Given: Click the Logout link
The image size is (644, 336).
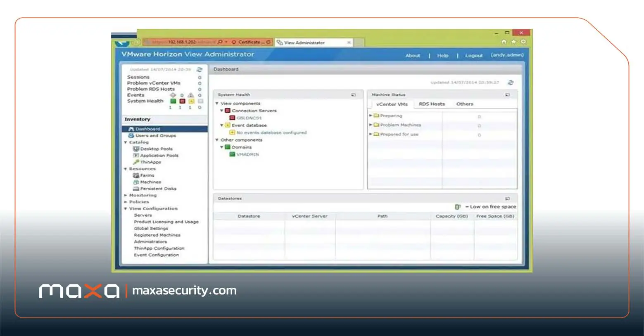Looking at the screenshot, I should pos(474,55).
